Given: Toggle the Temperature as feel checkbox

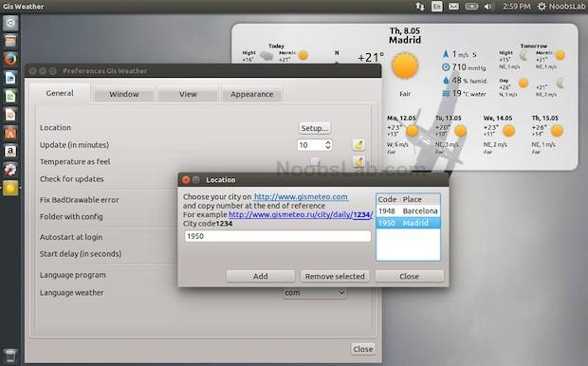Looking at the screenshot, I should coord(315,161).
